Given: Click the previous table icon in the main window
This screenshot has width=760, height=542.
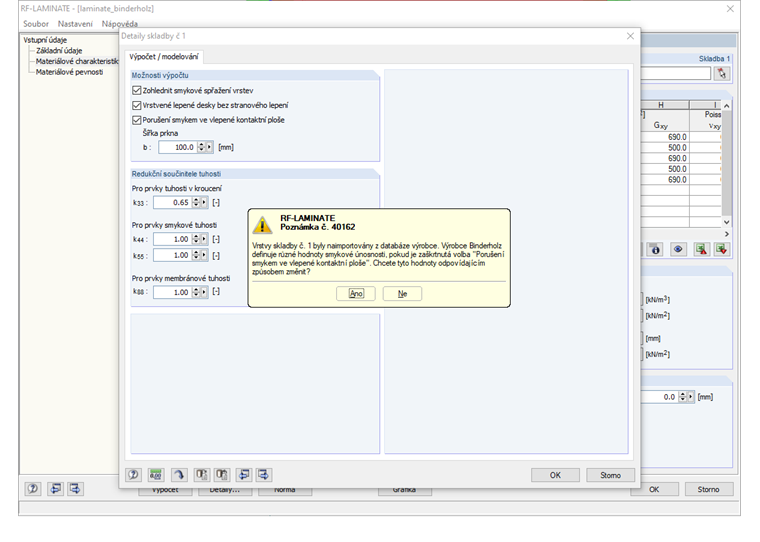Looking at the screenshot, I should pos(55,489).
